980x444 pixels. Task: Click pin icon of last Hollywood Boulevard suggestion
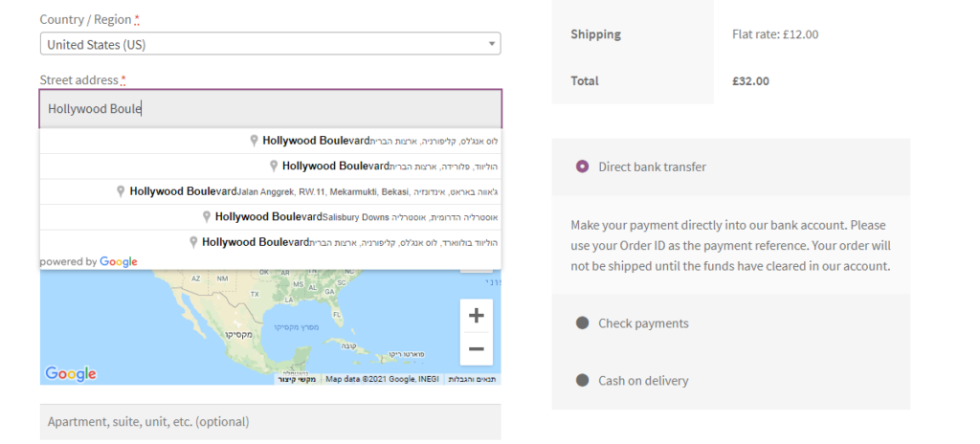[193, 243]
